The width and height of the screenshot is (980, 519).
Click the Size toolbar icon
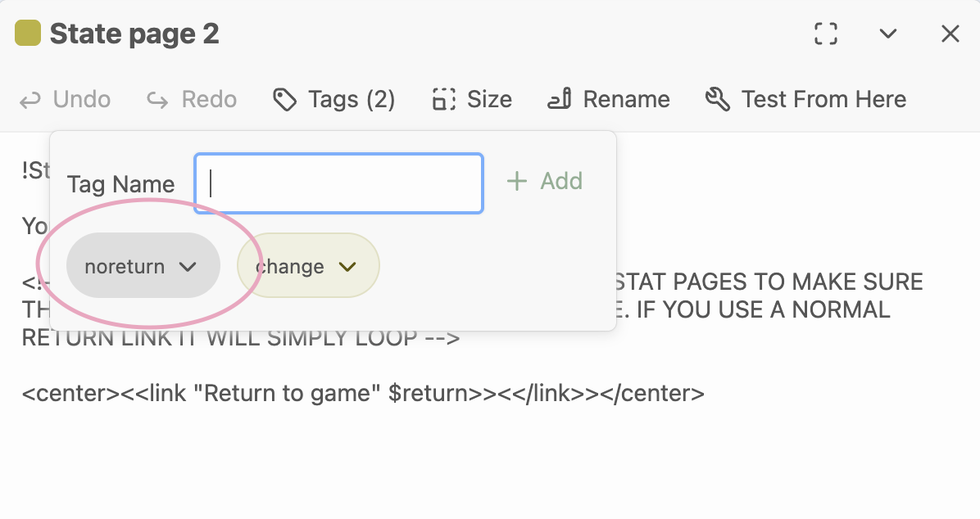pyautogui.click(x=443, y=100)
